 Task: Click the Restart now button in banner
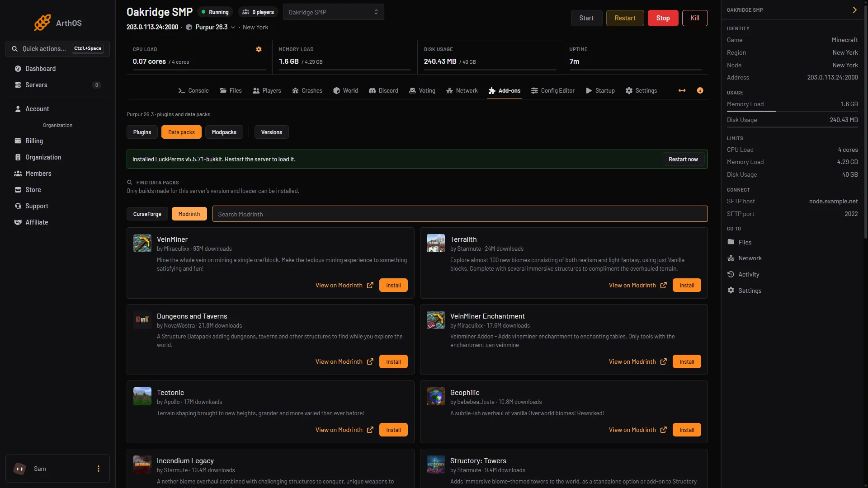pos(683,159)
